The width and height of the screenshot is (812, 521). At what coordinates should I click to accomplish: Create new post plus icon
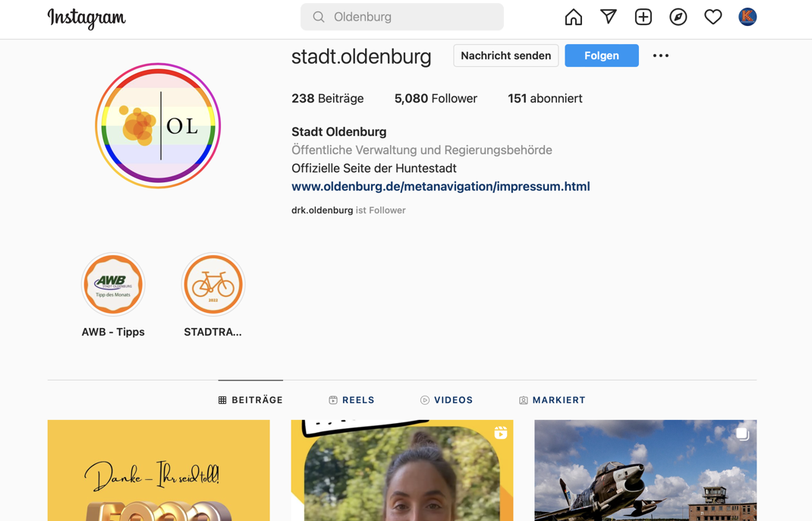(x=644, y=17)
